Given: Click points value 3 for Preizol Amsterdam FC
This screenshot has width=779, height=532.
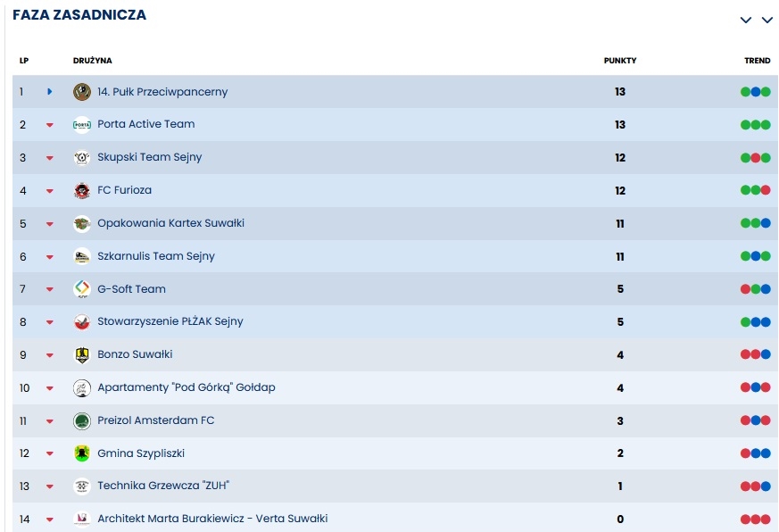Looking at the screenshot, I should [620, 421].
